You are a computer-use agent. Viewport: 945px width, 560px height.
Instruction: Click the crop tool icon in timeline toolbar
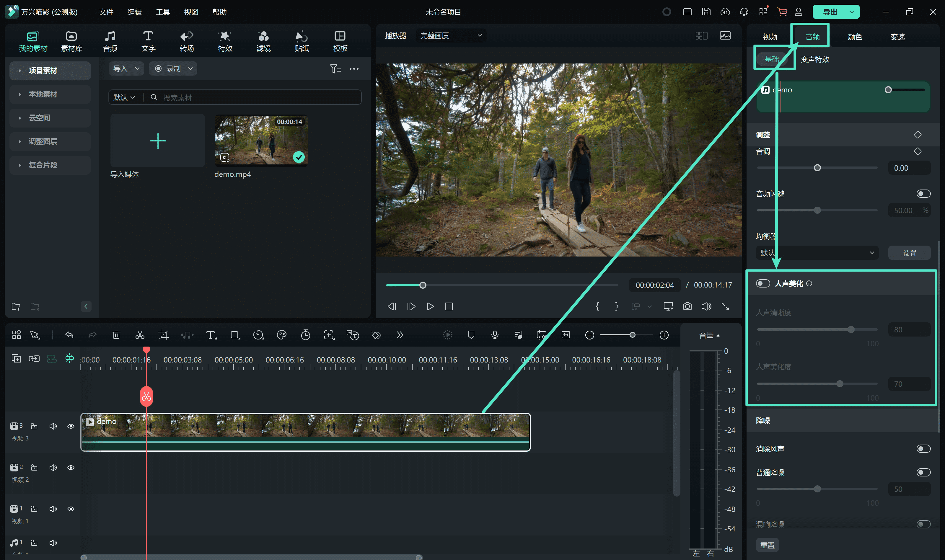[x=163, y=335]
